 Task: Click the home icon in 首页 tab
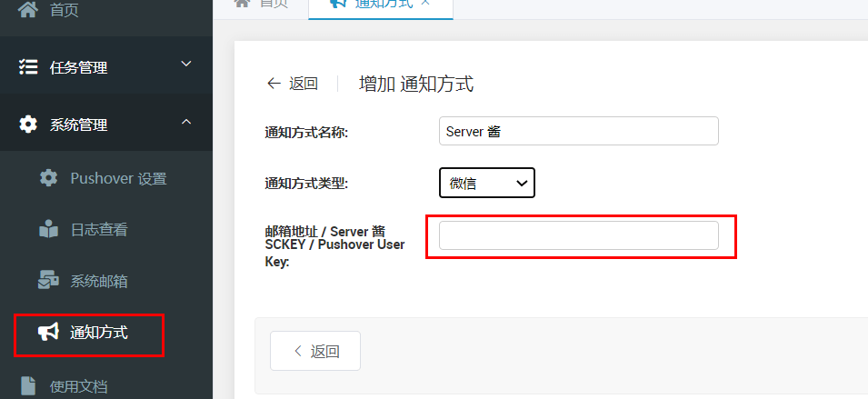point(242,3)
